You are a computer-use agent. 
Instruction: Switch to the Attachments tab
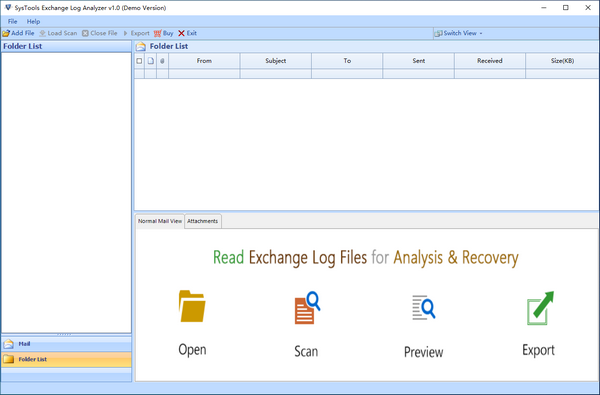(x=203, y=221)
